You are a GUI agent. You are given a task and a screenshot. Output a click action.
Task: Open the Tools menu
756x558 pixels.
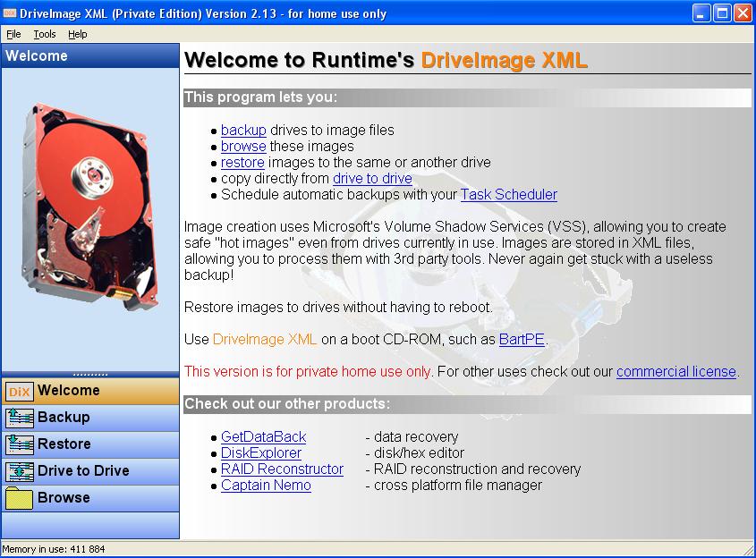pos(45,34)
